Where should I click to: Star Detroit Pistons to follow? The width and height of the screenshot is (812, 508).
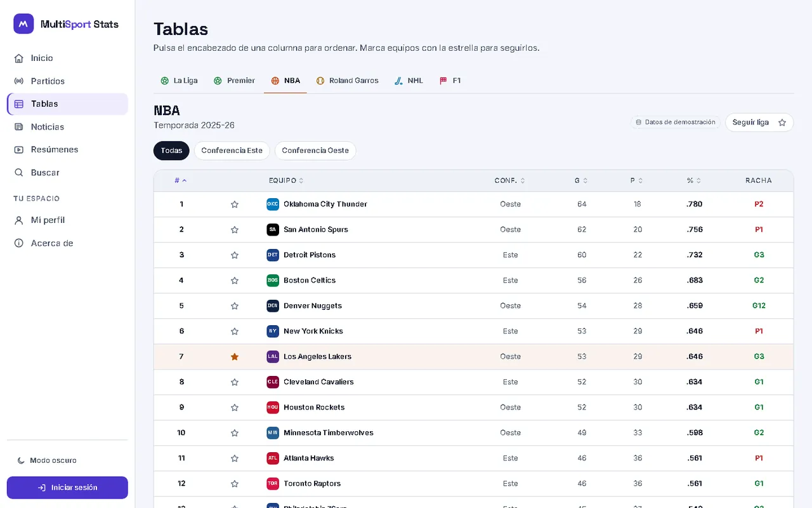point(235,255)
